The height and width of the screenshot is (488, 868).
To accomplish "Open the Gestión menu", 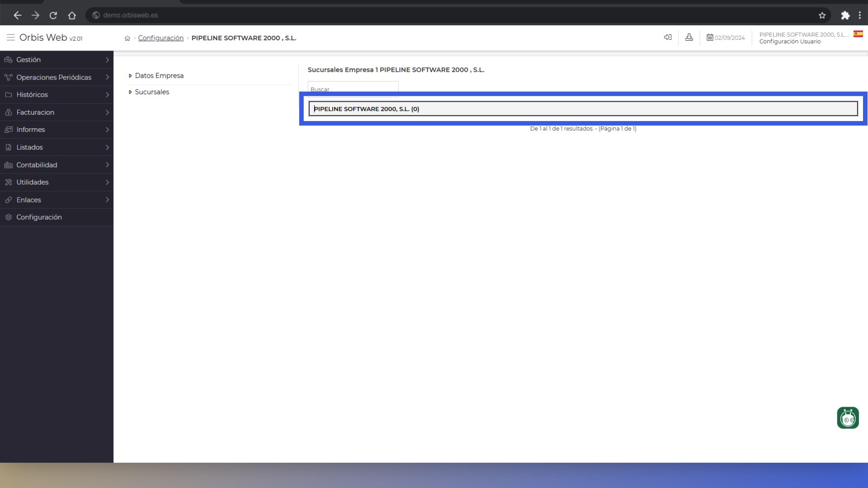I will pos(57,60).
